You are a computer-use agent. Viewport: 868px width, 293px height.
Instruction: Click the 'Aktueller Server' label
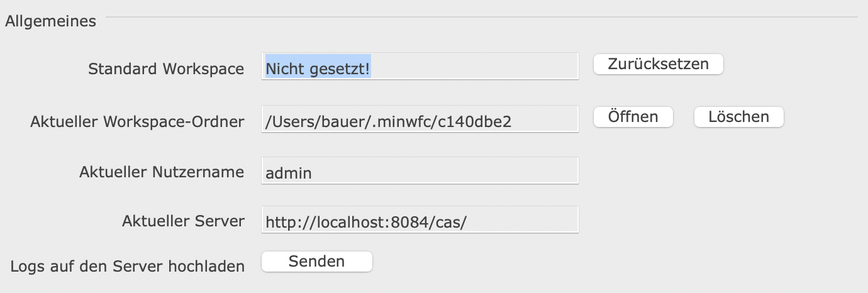coord(183,221)
